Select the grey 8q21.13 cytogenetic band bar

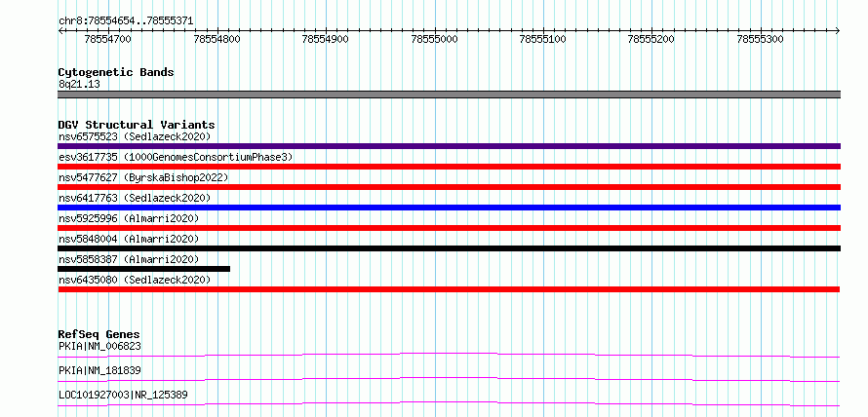(449, 95)
